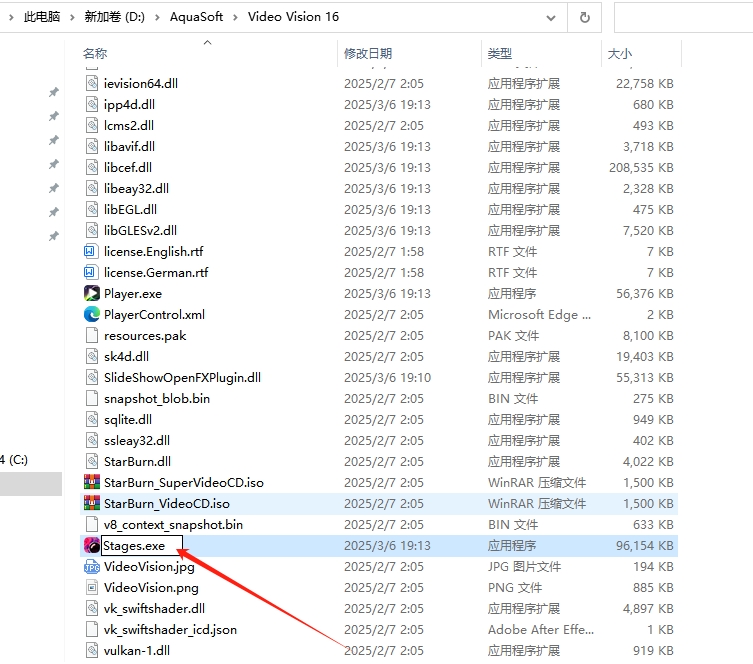Click the PAK 文件 type cell
This screenshot has height=664, width=753.
[513, 336]
